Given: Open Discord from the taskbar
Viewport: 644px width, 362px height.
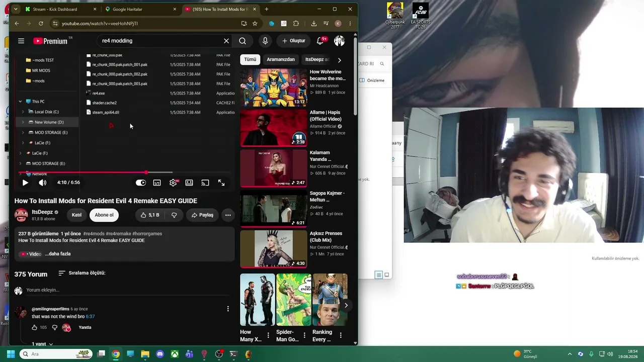Looking at the screenshot, I should click(x=160, y=354).
